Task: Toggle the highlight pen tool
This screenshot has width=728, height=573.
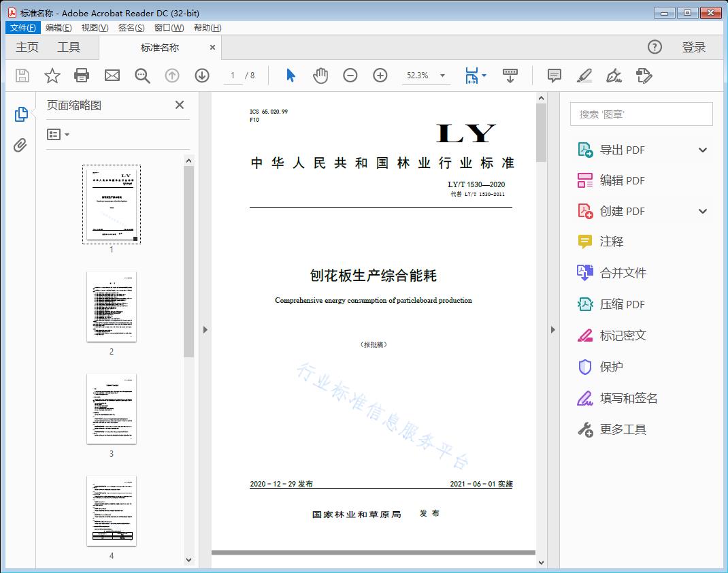Action: pyautogui.click(x=585, y=76)
